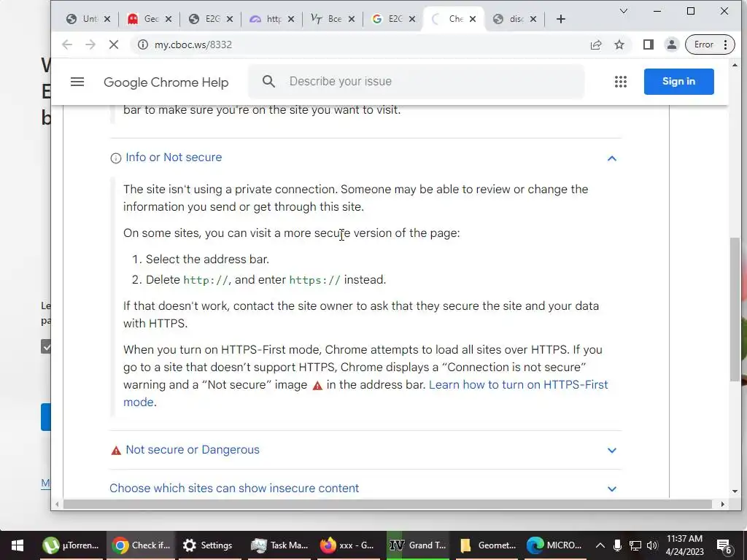
Task: Open the notification center icon
Action: 724,546
